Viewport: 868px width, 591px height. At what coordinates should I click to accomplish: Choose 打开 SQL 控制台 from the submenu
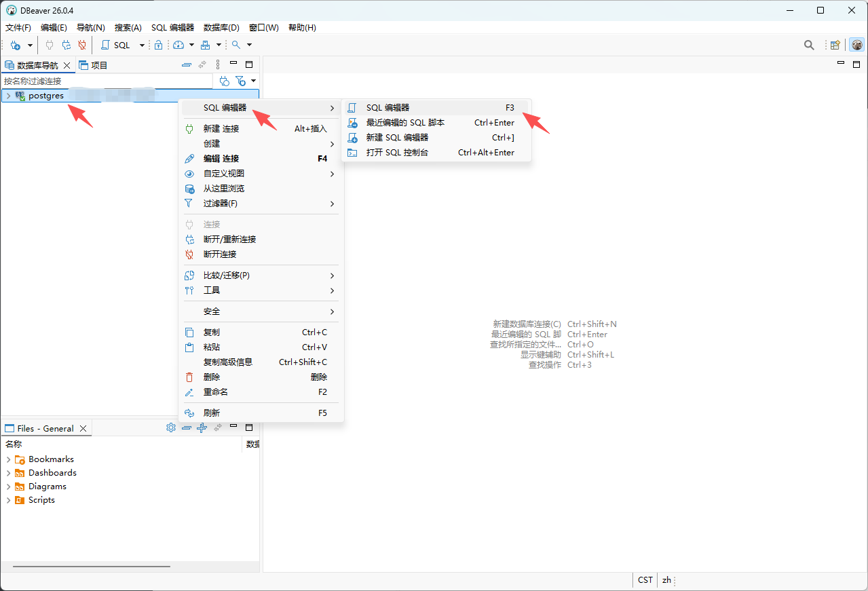436,153
